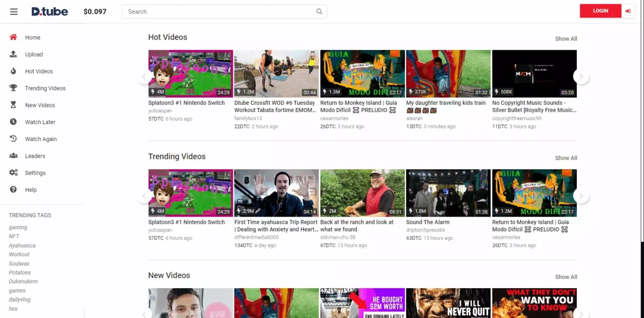Open Sound The Alarm video thumbnail

coord(448,193)
